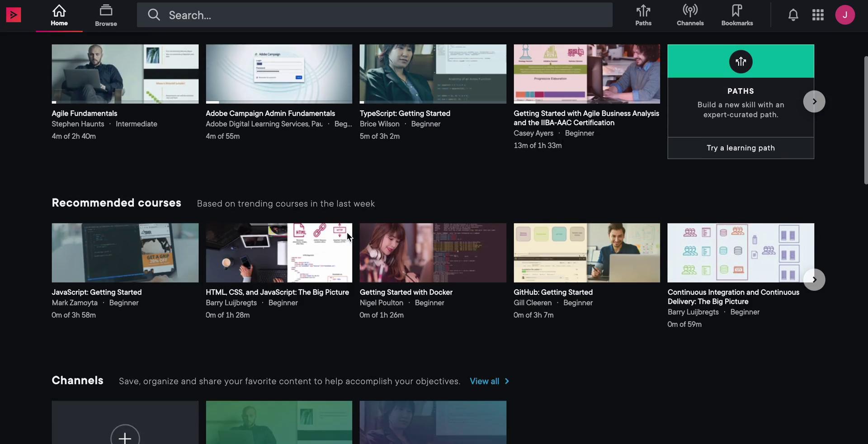Click JavaScript: Getting Started title

96,293
